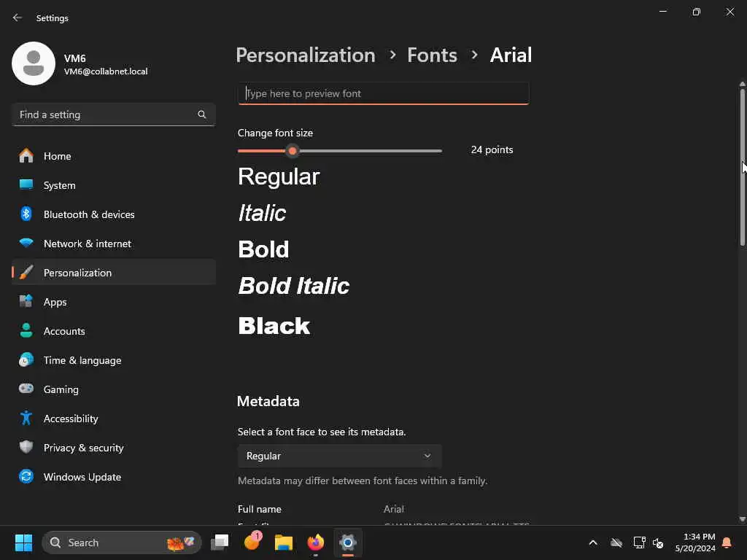Click the Italic font sample
The height and width of the screenshot is (560, 747).
coord(262,213)
